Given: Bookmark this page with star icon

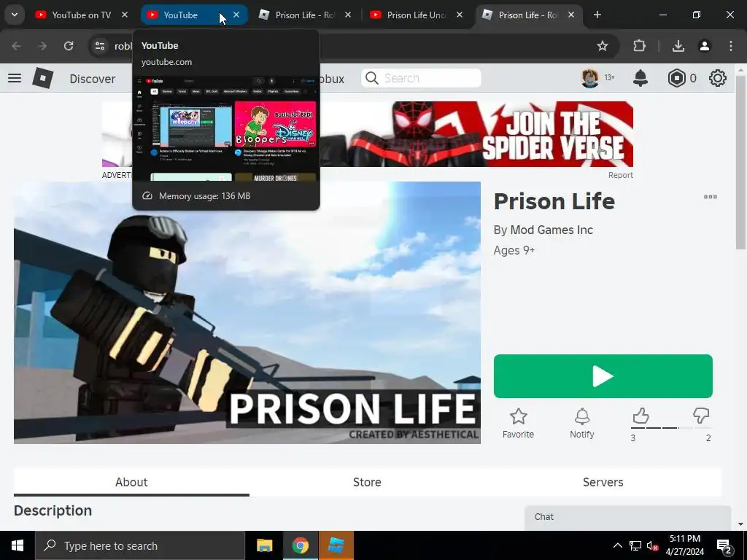Looking at the screenshot, I should (602, 46).
